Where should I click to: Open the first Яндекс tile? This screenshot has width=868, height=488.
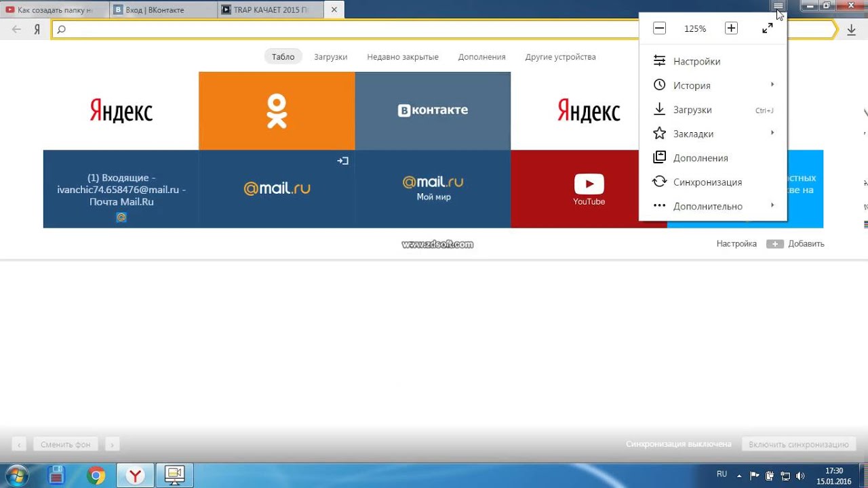121,110
